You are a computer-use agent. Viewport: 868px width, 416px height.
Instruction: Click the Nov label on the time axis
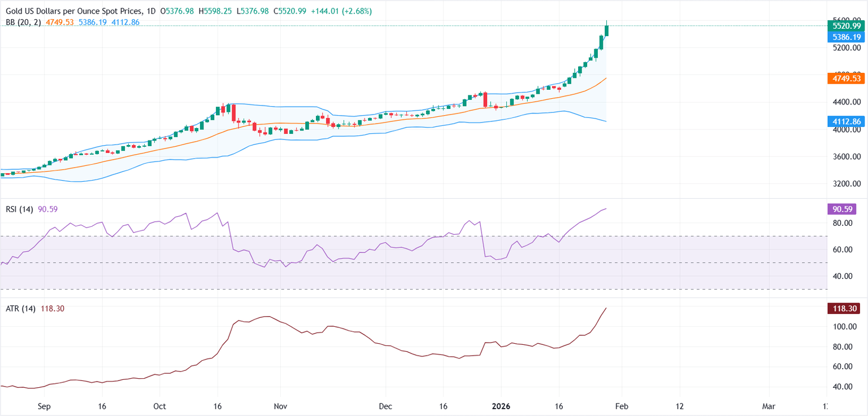tap(280, 406)
